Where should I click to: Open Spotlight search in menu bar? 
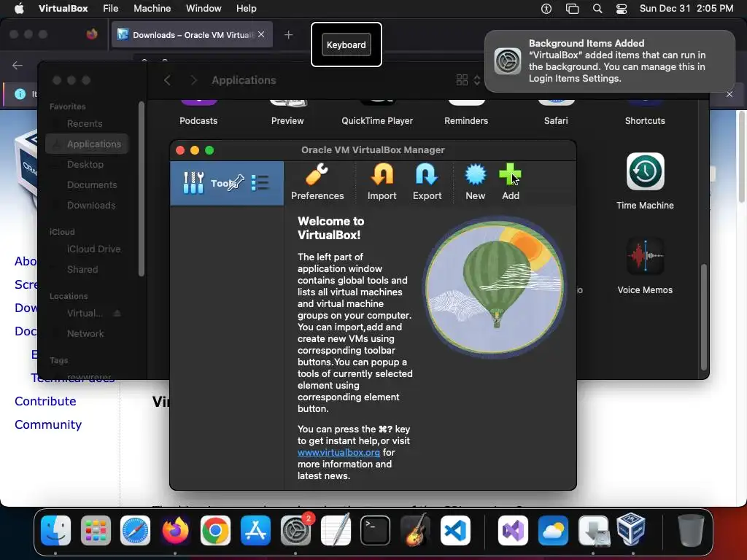point(597,9)
